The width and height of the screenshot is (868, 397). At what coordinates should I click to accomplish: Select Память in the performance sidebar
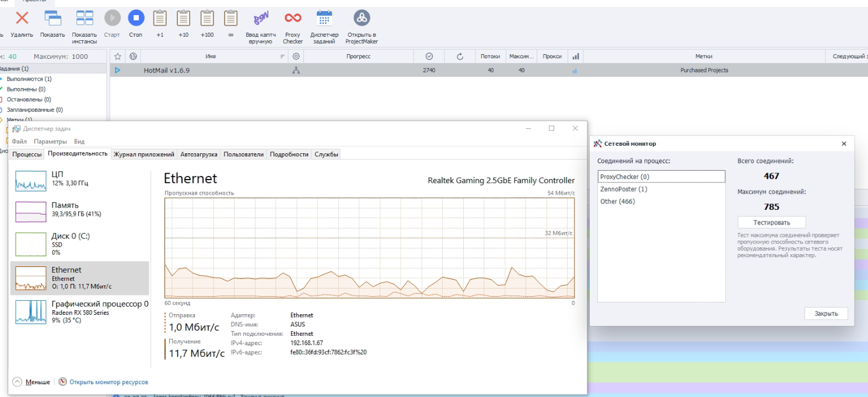[65, 205]
